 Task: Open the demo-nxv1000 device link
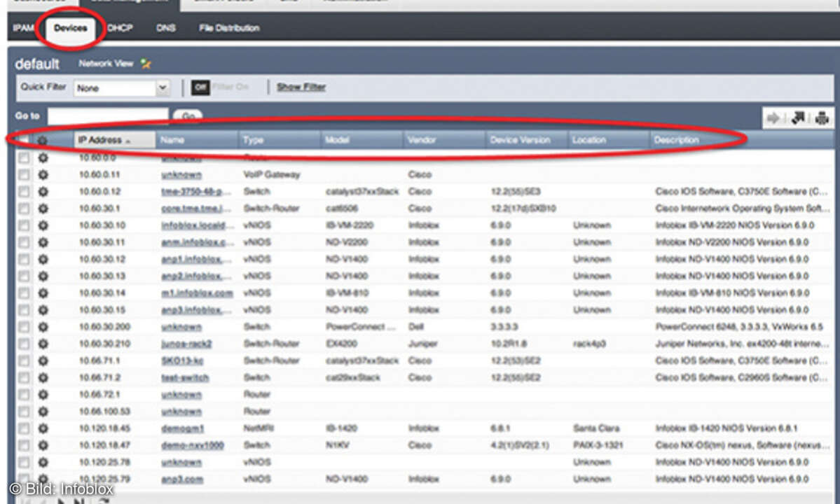193,445
